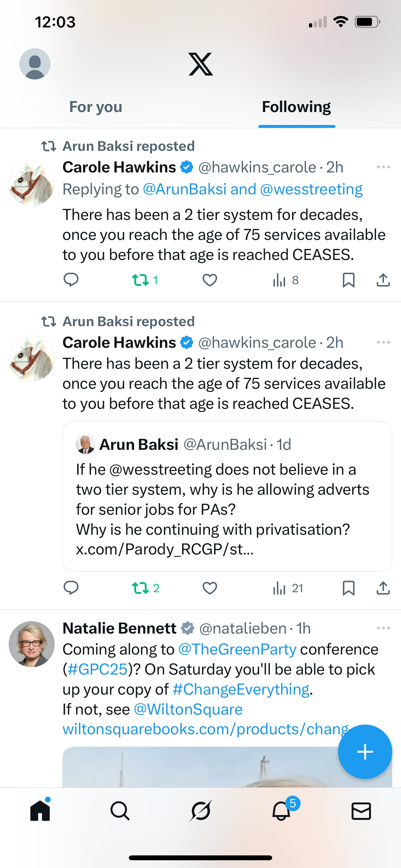401x868 pixels.
Task: View analytics on post with 21 views
Action: point(287,588)
